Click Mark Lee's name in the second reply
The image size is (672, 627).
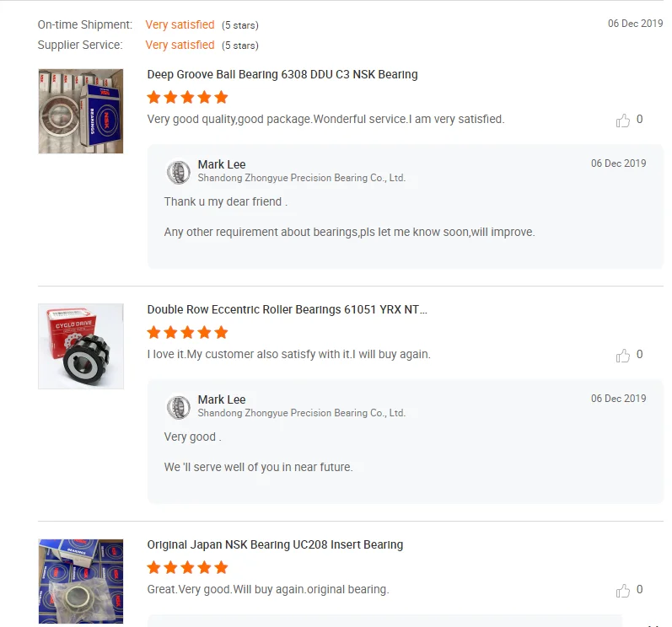[x=222, y=399]
